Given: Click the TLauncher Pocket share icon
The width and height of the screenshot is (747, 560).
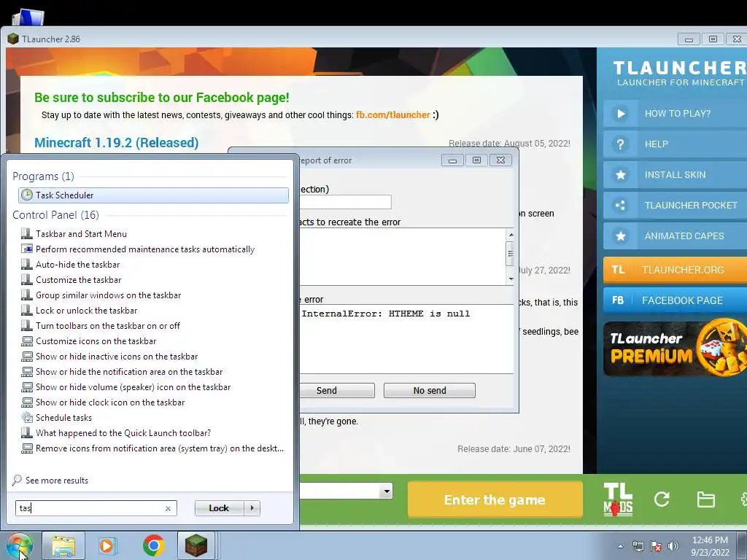Looking at the screenshot, I should pyautogui.click(x=620, y=205).
